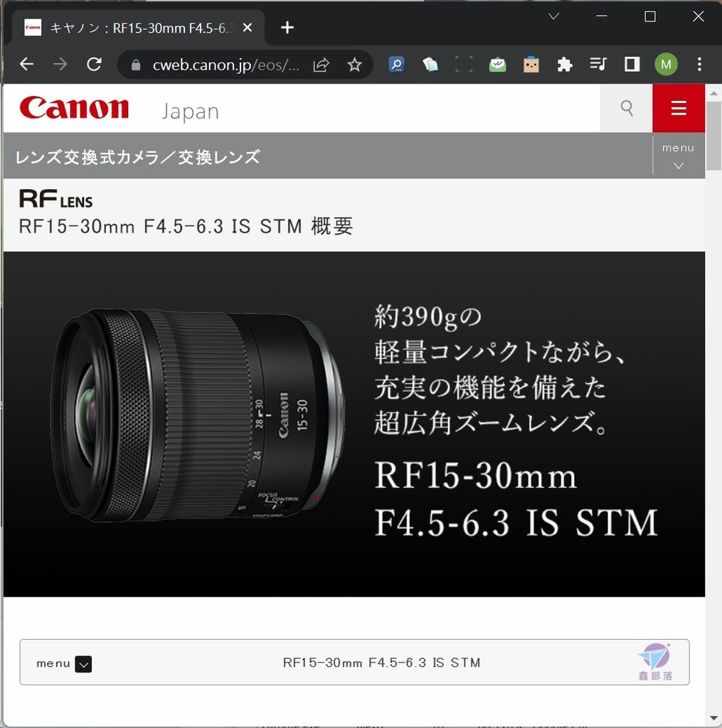Click the address bar URL field
Image resolution: width=722 pixels, height=728 pixels.
pyautogui.click(x=225, y=65)
